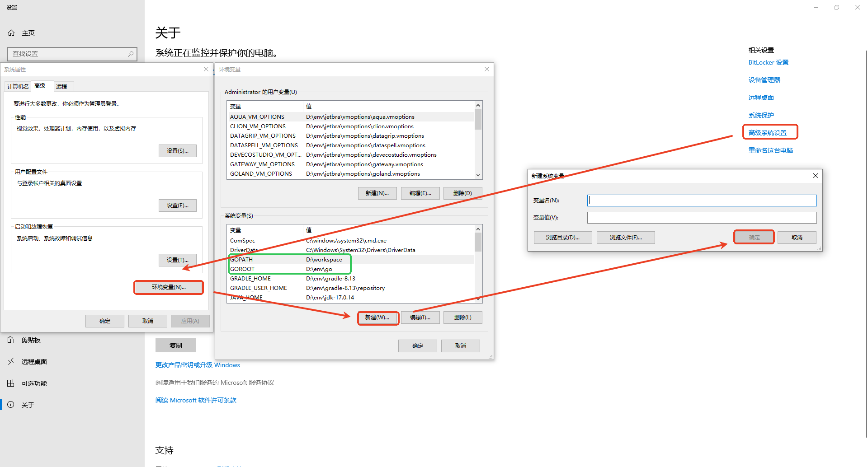Viewport: 868px width, 467px height.
Task: Cancel the New System Variable dialog
Action: click(x=797, y=238)
